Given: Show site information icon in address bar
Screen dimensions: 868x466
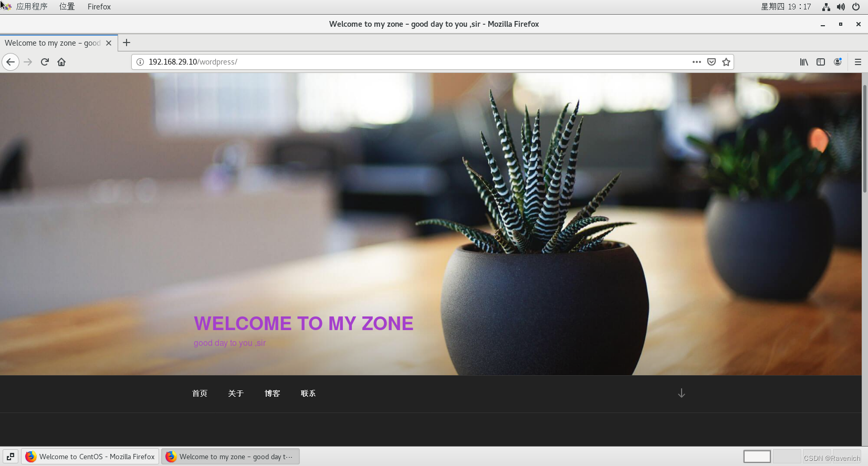Looking at the screenshot, I should 140,62.
